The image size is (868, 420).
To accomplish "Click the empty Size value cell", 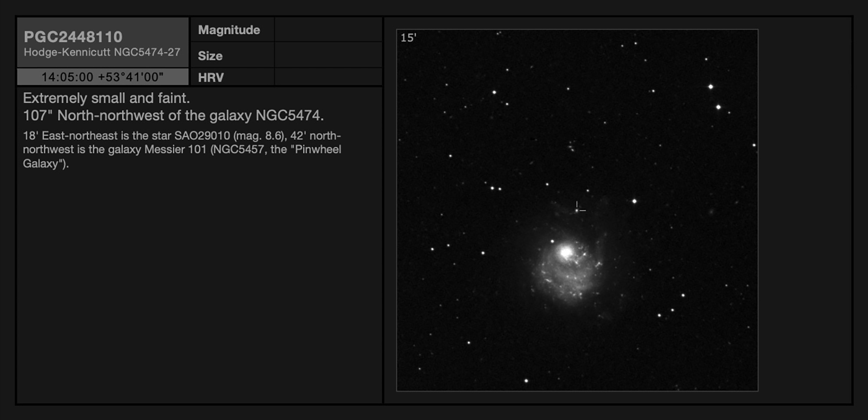I will (x=328, y=55).
